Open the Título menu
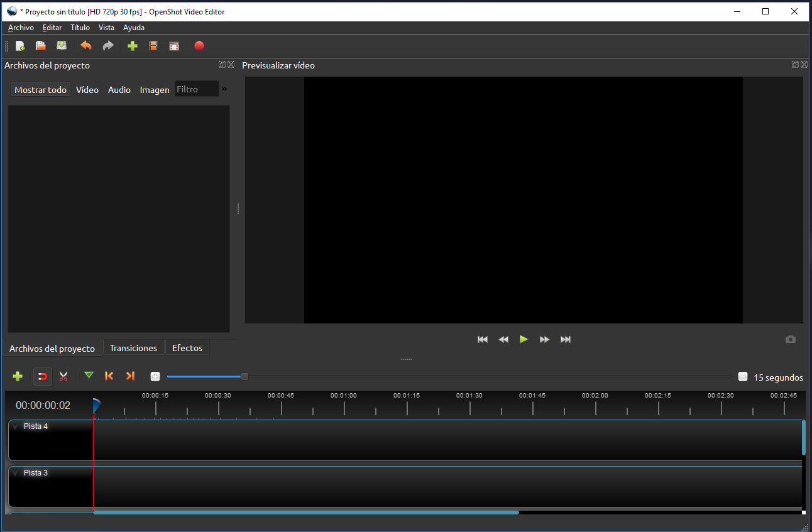Viewport: 812px width, 532px height. pos(80,28)
